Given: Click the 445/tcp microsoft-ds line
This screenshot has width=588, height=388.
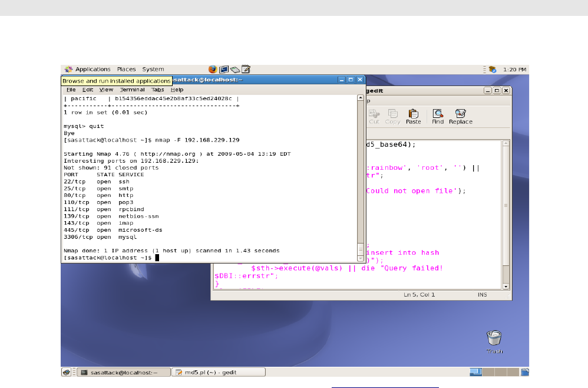Looking at the screenshot, I should [x=113, y=230].
